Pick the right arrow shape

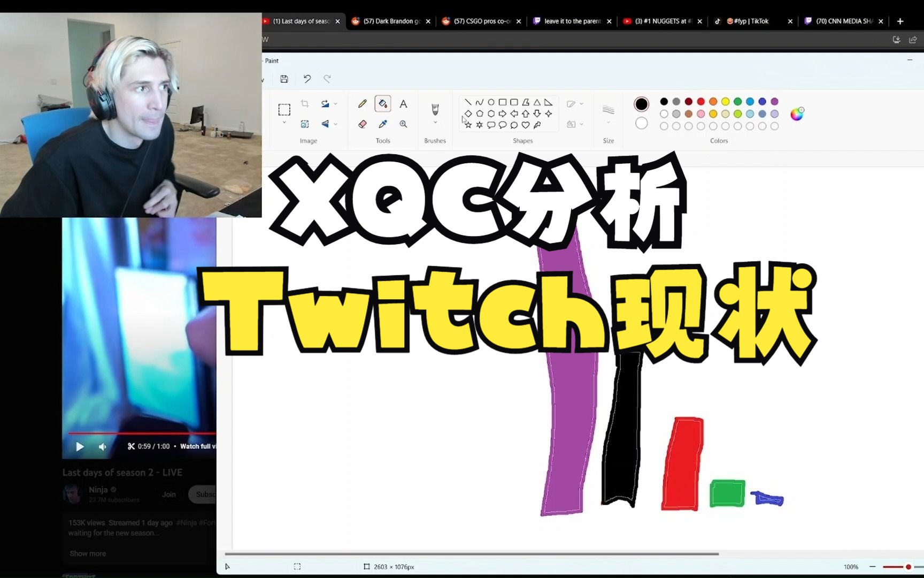point(503,113)
